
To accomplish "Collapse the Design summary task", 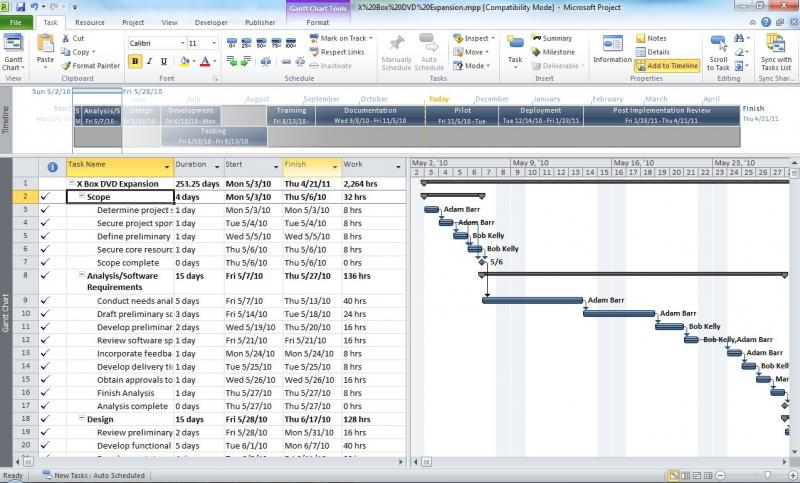I will (82, 418).
